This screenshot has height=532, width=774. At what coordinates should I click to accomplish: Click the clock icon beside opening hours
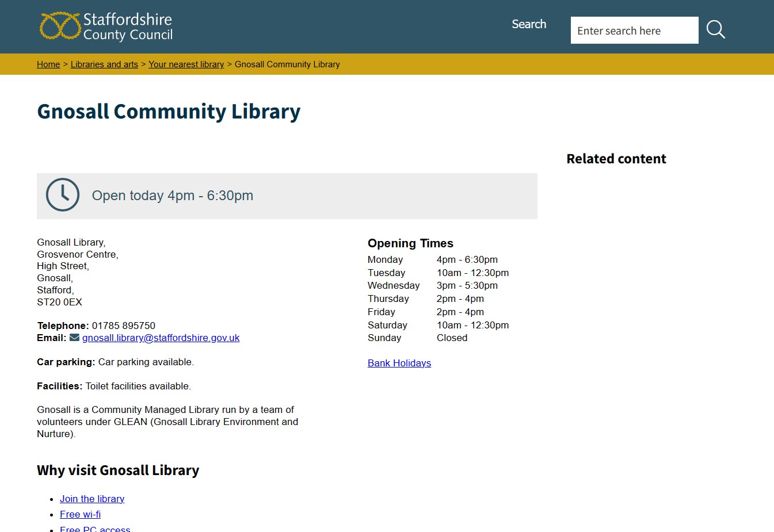click(62, 195)
